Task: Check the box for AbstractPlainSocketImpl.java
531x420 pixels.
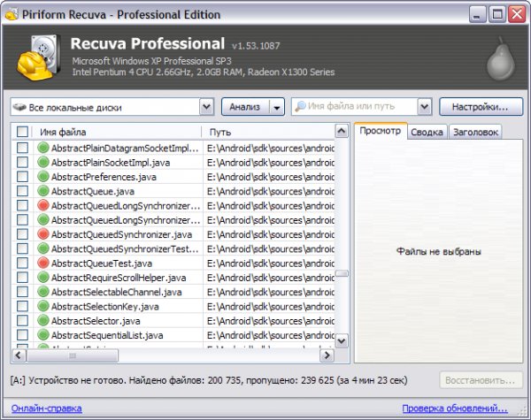Action: [x=22, y=162]
